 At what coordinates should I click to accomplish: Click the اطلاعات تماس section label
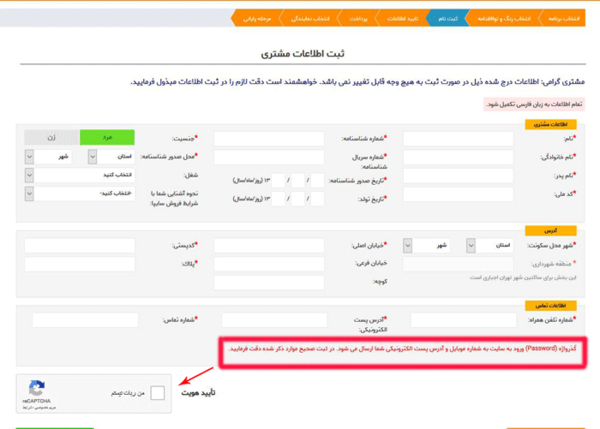[551, 305]
